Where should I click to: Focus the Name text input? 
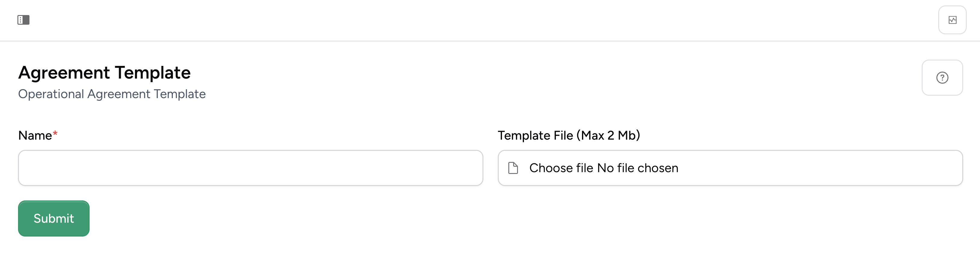coord(250,168)
